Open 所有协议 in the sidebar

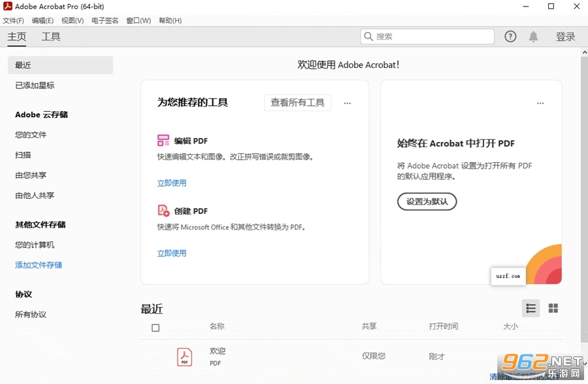pos(31,315)
